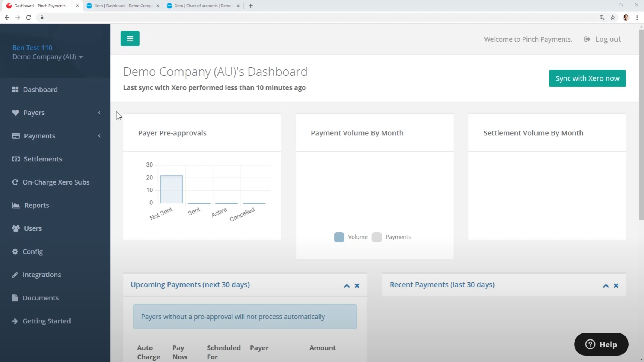Click the Documents file icon
This screenshot has height=362, width=644.
coord(15,298)
